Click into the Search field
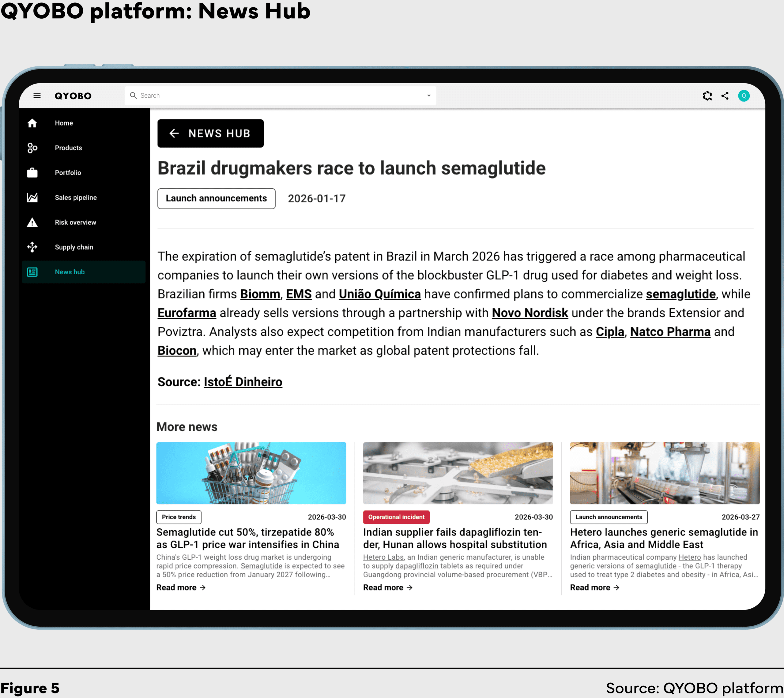 (x=276, y=96)
